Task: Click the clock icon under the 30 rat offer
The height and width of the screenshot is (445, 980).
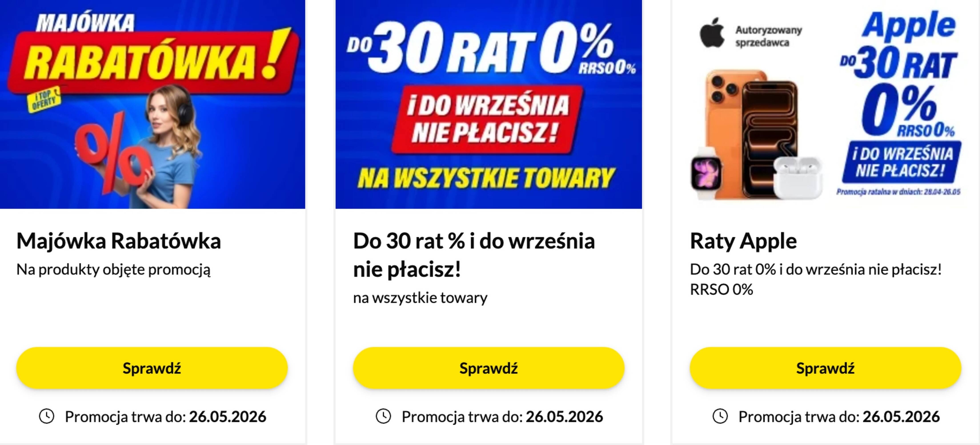Action: (383, 416)
